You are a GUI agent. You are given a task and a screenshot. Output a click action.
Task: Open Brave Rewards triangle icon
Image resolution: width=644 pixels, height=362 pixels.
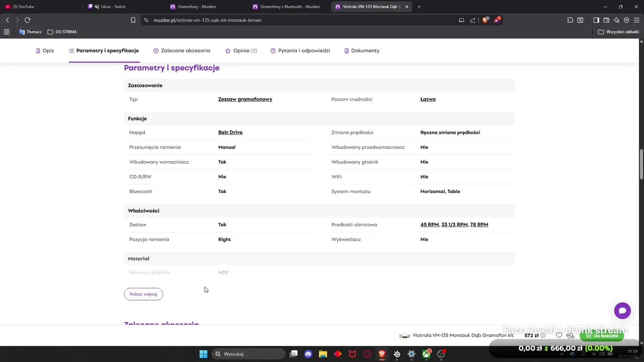point(497,20)
